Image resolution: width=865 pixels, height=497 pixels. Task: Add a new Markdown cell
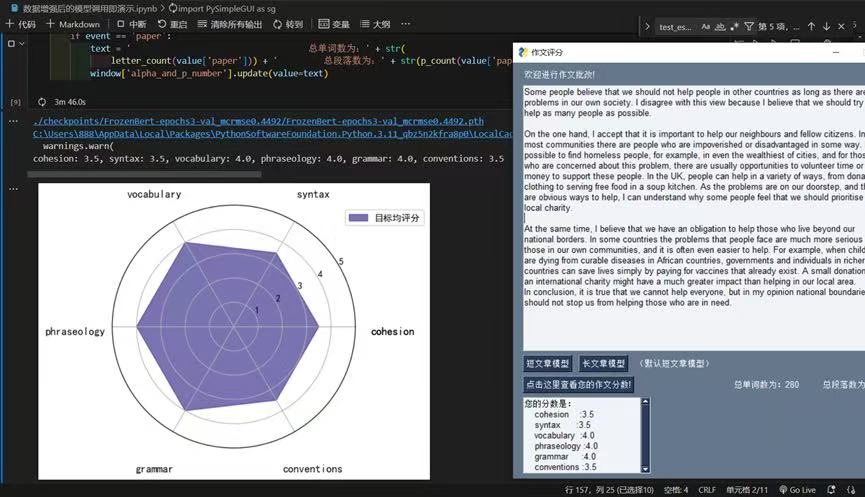(x=73, y=24)
